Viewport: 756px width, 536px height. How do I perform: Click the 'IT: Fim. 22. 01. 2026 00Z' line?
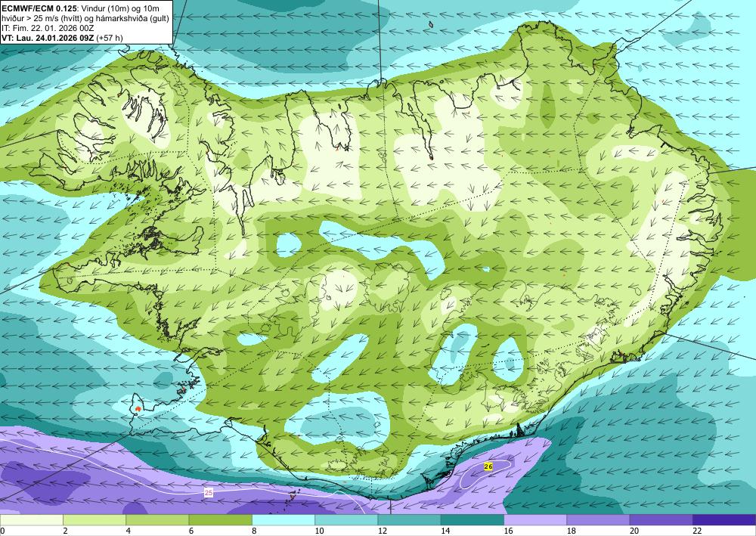click(x=48, y=28)
